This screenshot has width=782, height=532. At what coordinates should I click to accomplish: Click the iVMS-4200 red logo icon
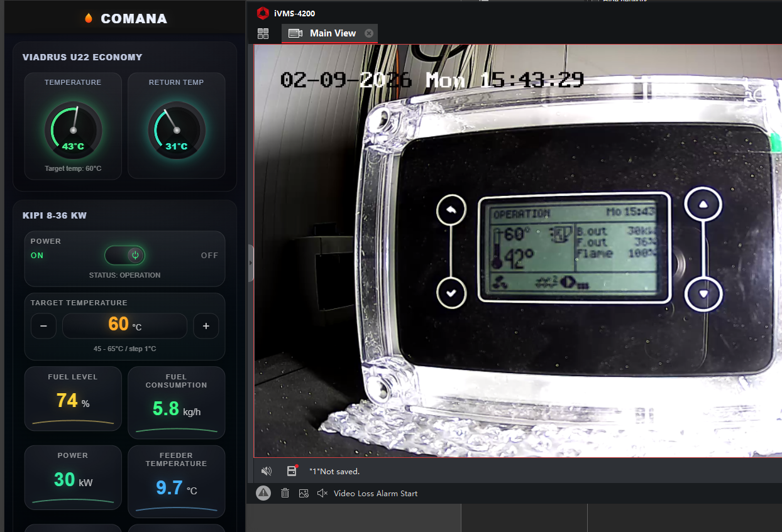tap(263, 13)
